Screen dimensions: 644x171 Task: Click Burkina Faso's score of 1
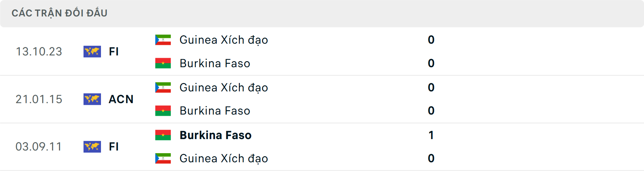pyautogui.click(x=431, y=135)
